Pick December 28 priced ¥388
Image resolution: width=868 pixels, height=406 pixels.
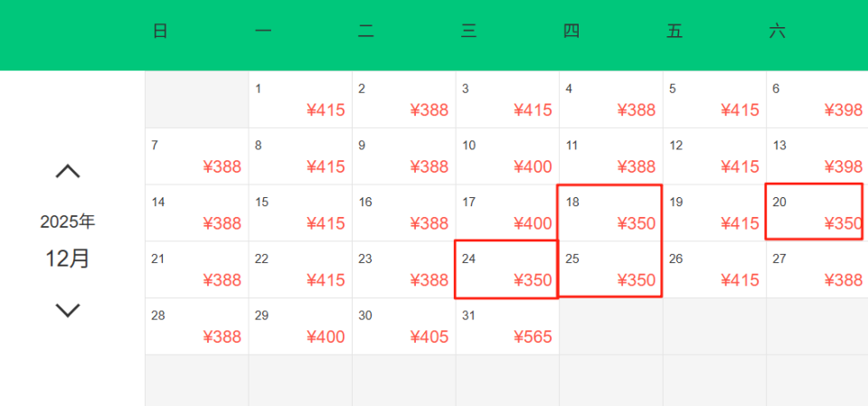pyautogui.click(x=197, y=326)
